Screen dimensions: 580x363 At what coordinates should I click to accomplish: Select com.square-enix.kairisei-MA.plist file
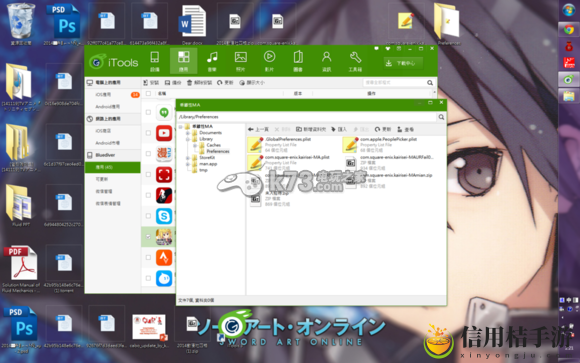(289, 162)
